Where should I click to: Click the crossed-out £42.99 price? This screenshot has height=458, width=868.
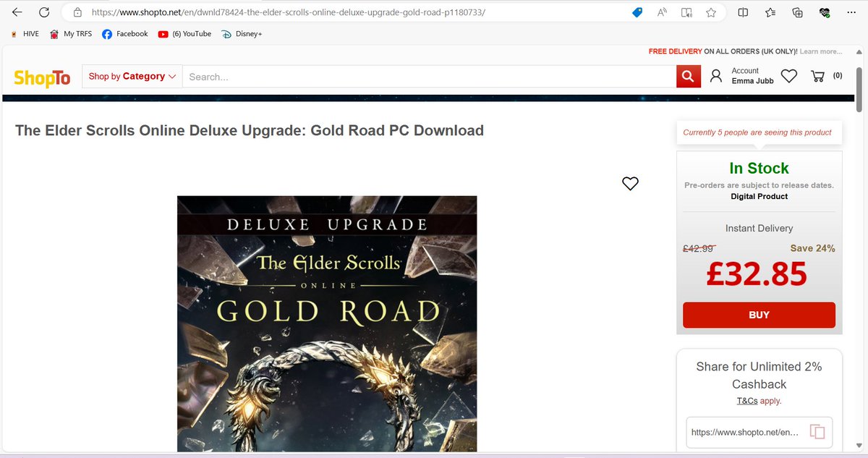pyautogui.click(x=698, y=248)
